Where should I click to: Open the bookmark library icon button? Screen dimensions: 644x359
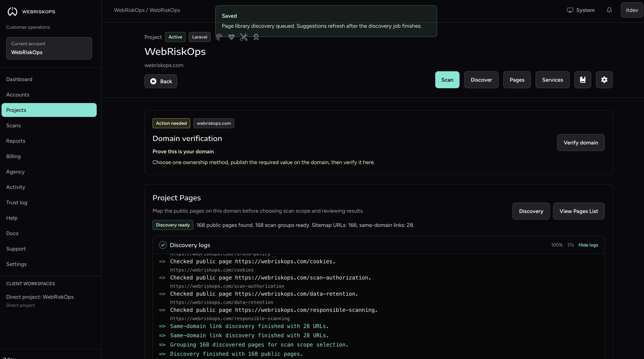pyautogui.click(x=583, y=80)
